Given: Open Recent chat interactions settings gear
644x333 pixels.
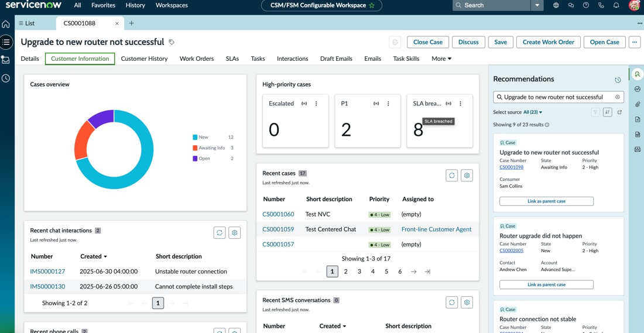Looking at the screenshot, I should pos(235,232).
